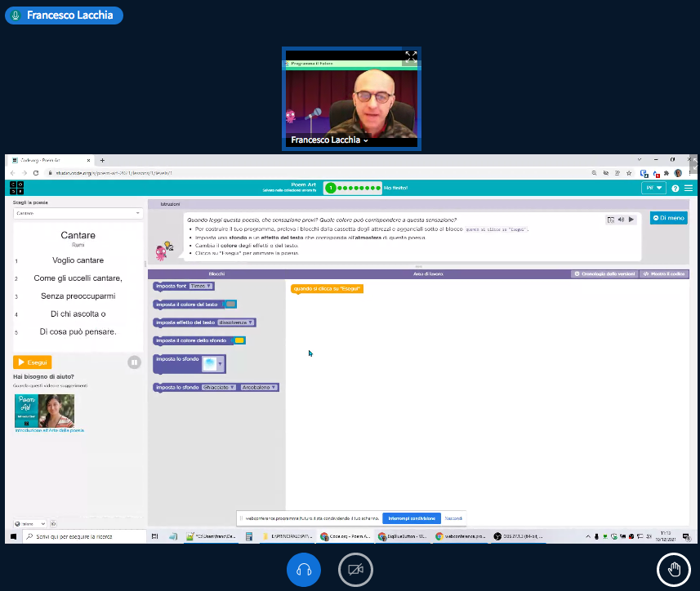This screenshot has height=591, width=700.
Task: Click the 'Ho finito!' button
Action: 395,188
